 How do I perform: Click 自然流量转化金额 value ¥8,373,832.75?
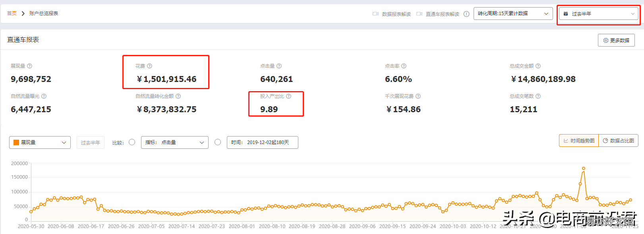[167, 109]
